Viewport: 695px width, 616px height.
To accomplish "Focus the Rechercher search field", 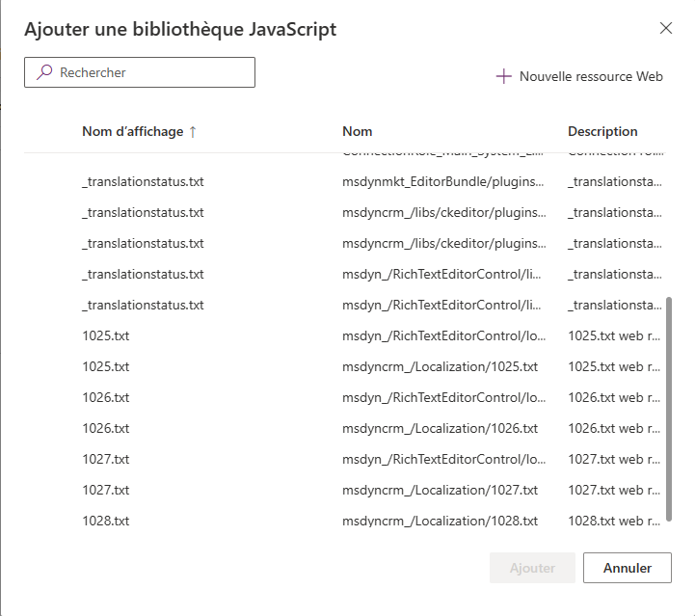I will 140,72.
